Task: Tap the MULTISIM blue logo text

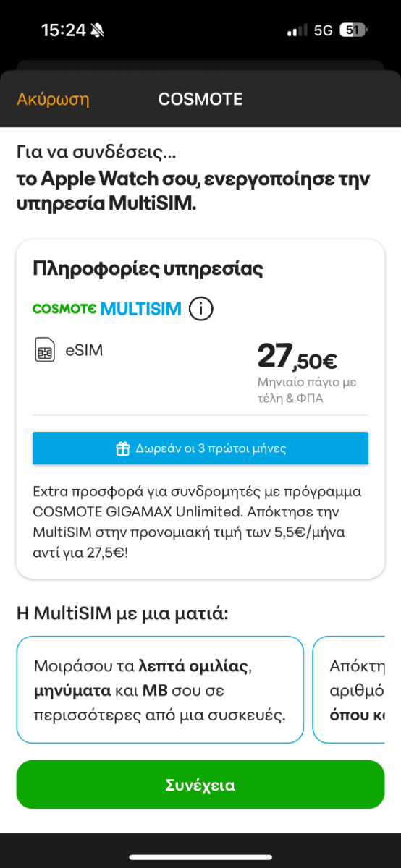Action: coord(141,309)
